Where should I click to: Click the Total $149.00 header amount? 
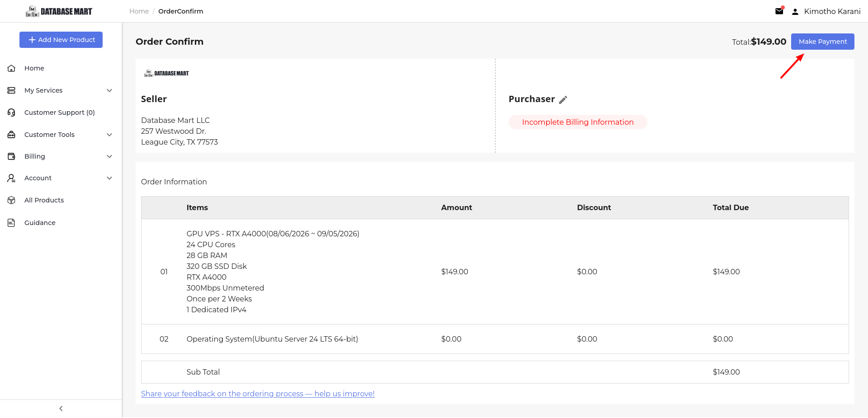(x=769, y=42)
